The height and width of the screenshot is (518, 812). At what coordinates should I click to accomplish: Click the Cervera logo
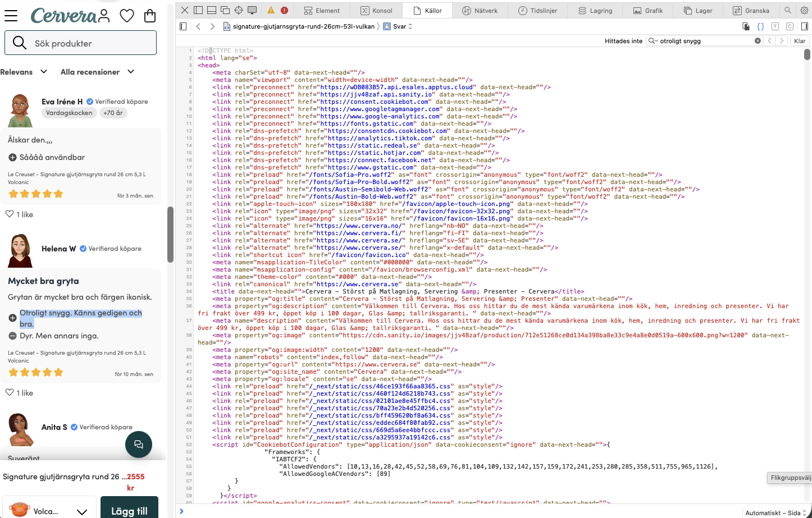click(x=63, y=16)
